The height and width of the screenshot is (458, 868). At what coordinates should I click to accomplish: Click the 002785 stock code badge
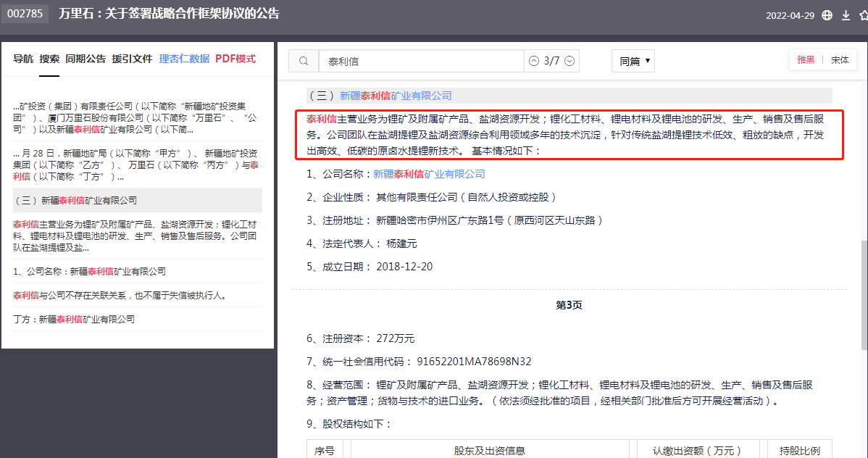click(25, 14)
